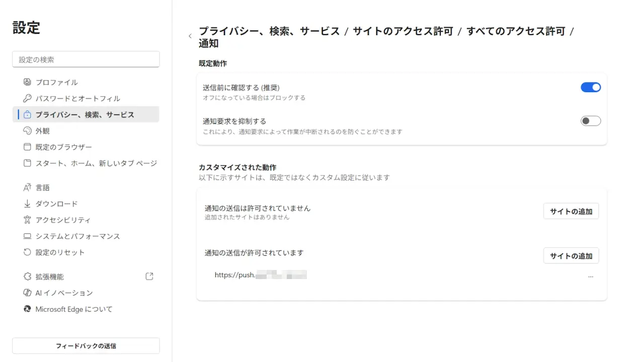Click the appearance (外観) palette icon
This screenshot has height=362, width=644.
tap(27, 131)
